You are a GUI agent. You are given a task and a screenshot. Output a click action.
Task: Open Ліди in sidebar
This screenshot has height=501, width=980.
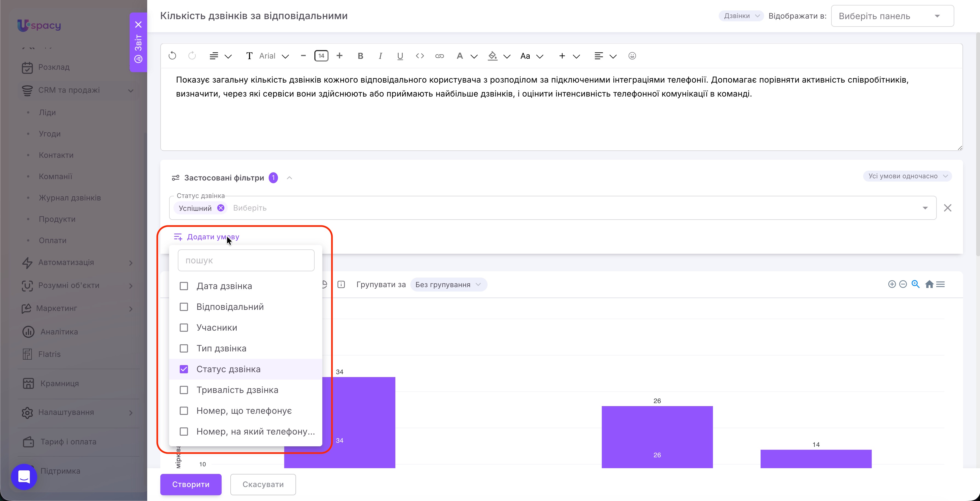pos(47,113)
